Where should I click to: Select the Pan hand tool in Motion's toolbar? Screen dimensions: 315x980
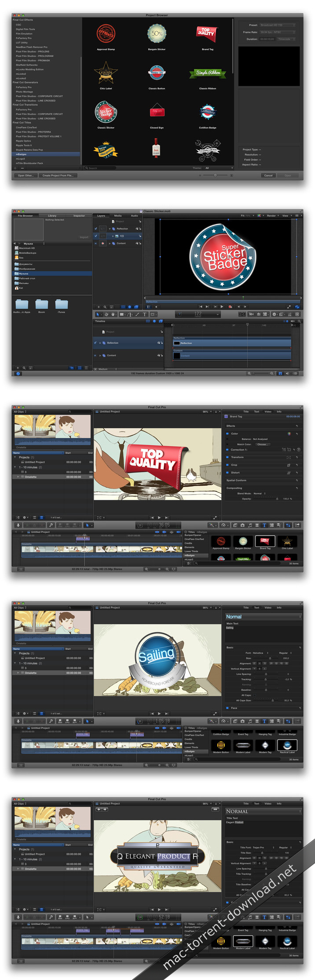pos(113,314)
